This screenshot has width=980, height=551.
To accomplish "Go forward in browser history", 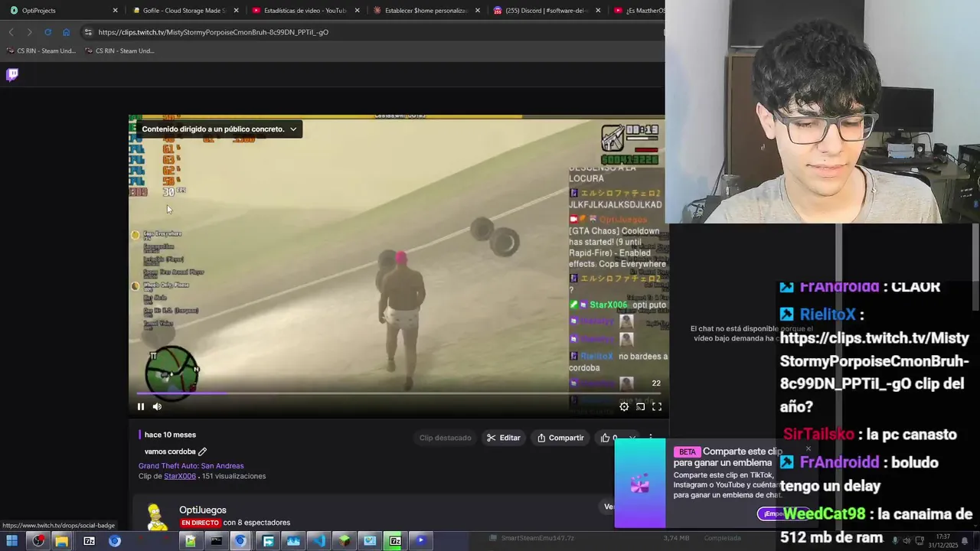I will 29,32.
